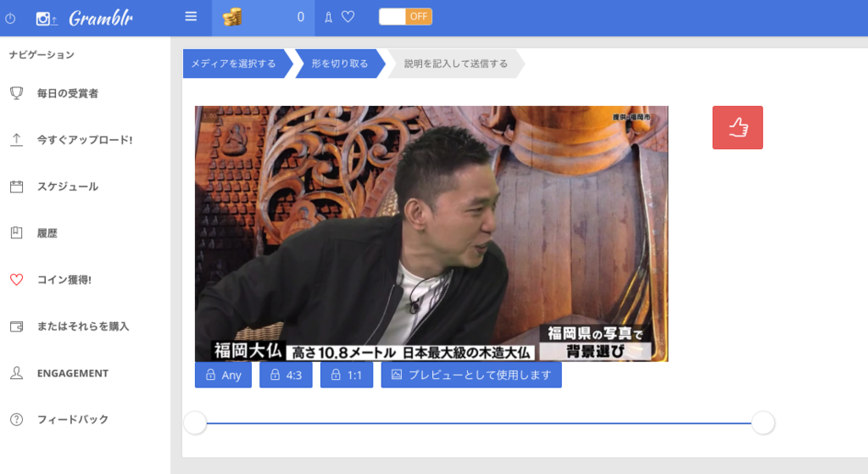This screenshot has width=868, height=474.
Task: Select the Any aspect ratio button
Action: [223, 375]
